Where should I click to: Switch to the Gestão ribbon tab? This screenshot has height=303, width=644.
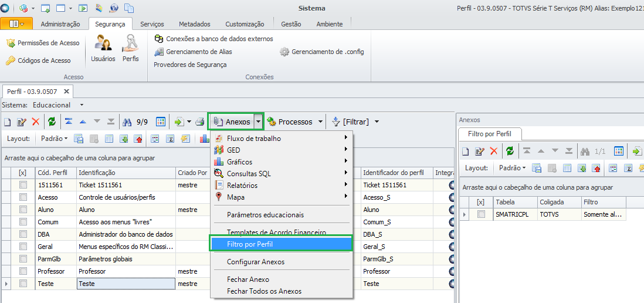pos(291,24)
